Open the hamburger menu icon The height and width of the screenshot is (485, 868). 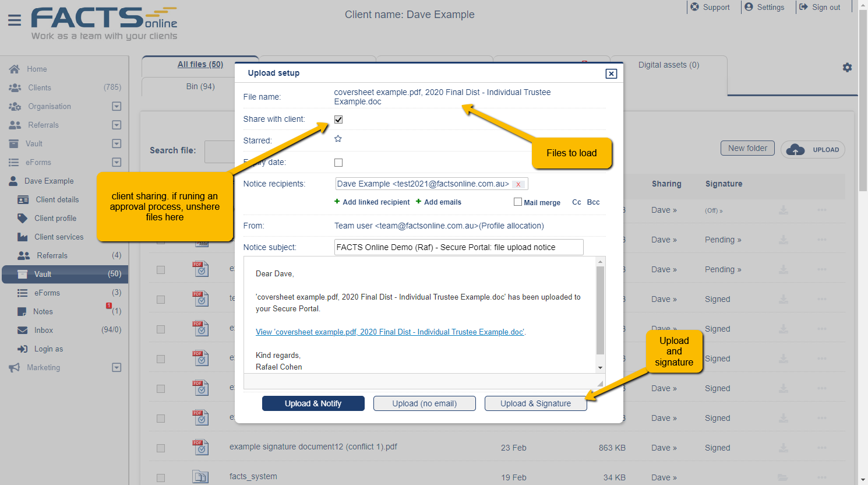click(15, 20)
